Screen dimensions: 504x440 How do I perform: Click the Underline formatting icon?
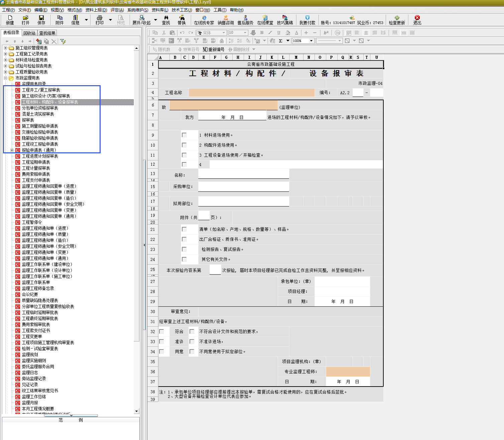click(279, 33)
